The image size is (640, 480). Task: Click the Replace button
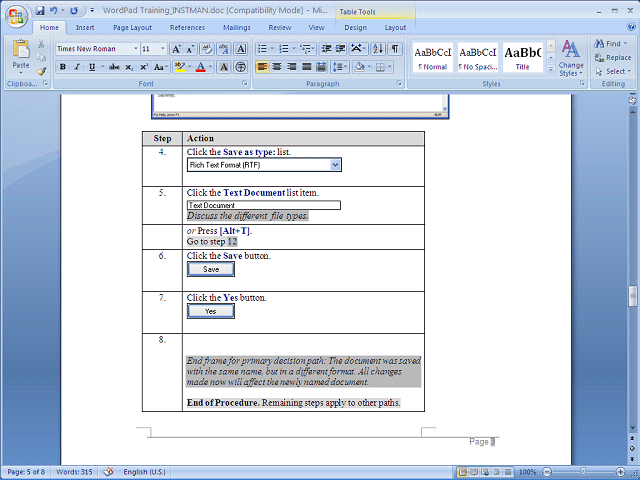613,58
